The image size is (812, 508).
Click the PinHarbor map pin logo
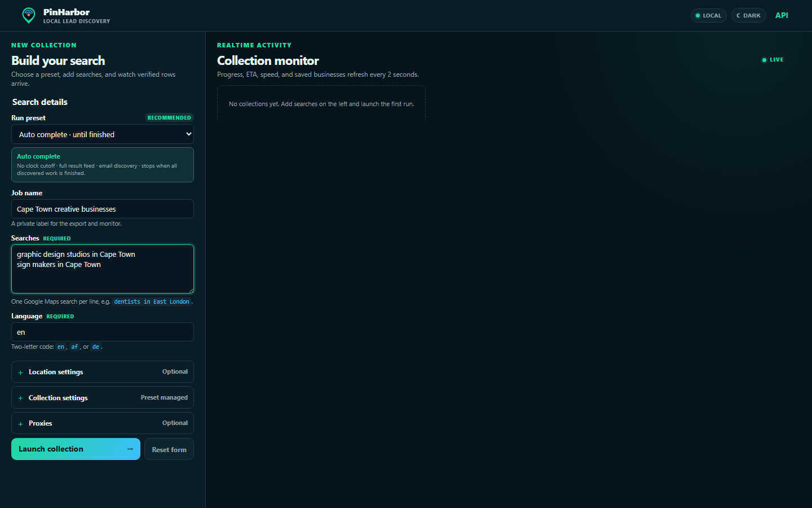(29, 15)
